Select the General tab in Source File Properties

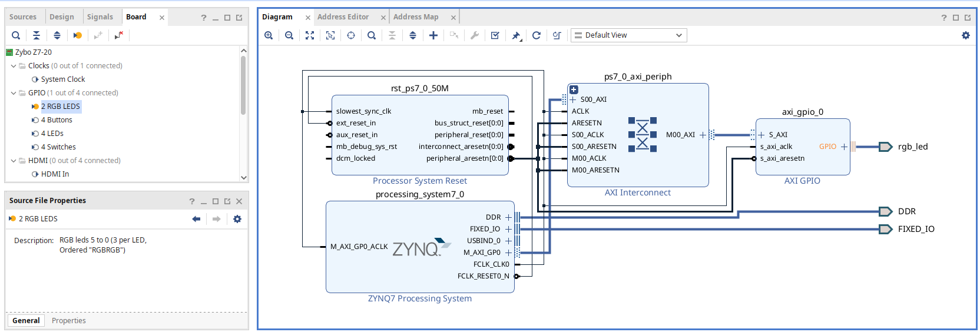pos(27,321)
